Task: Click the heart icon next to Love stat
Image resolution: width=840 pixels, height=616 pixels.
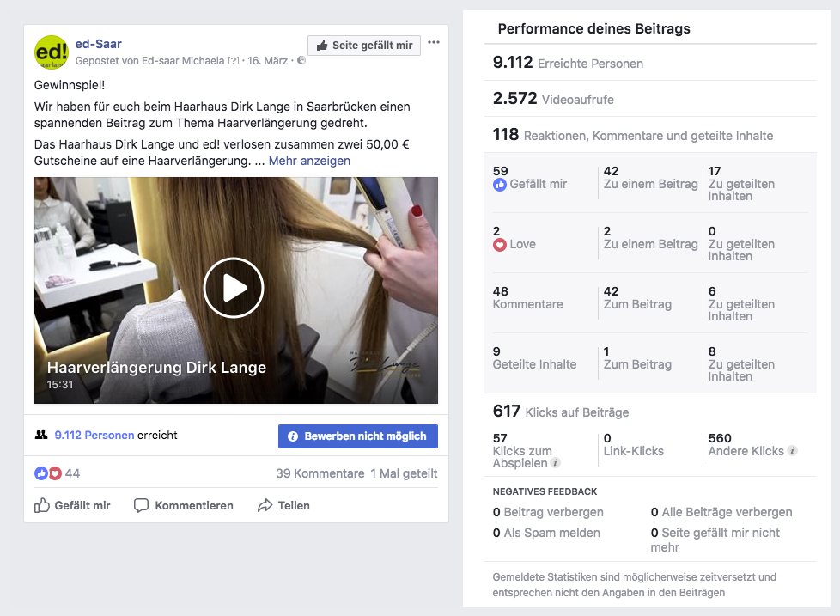Action: [x=499, y=245]
